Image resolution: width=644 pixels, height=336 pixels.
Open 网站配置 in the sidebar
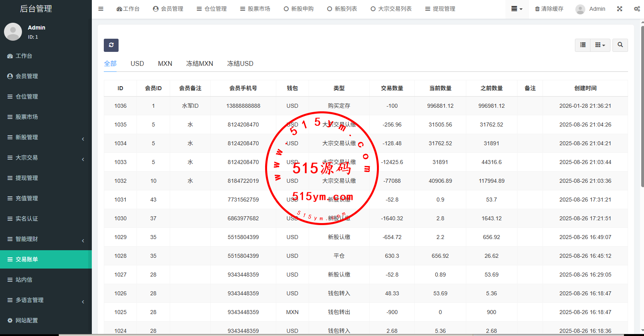click(27, 320)
